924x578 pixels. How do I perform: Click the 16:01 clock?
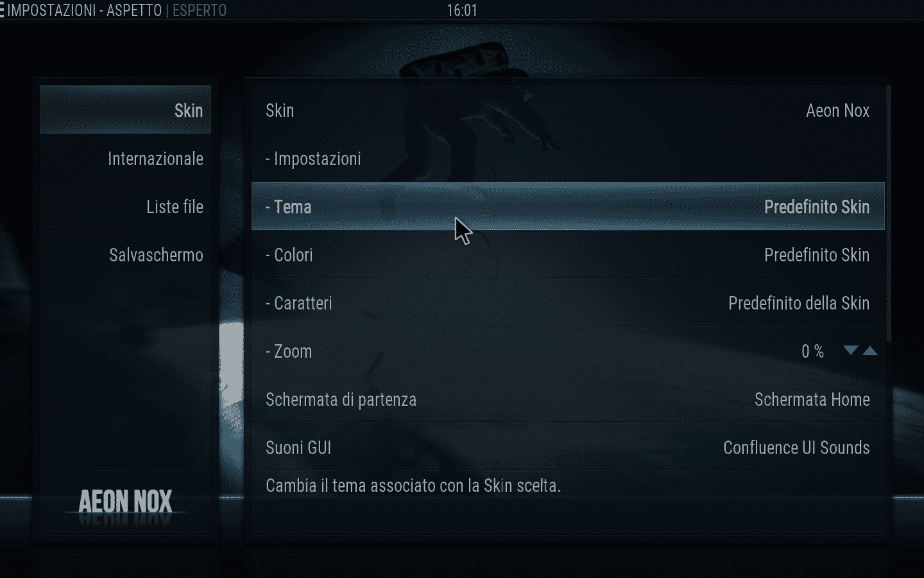[462, 10]
